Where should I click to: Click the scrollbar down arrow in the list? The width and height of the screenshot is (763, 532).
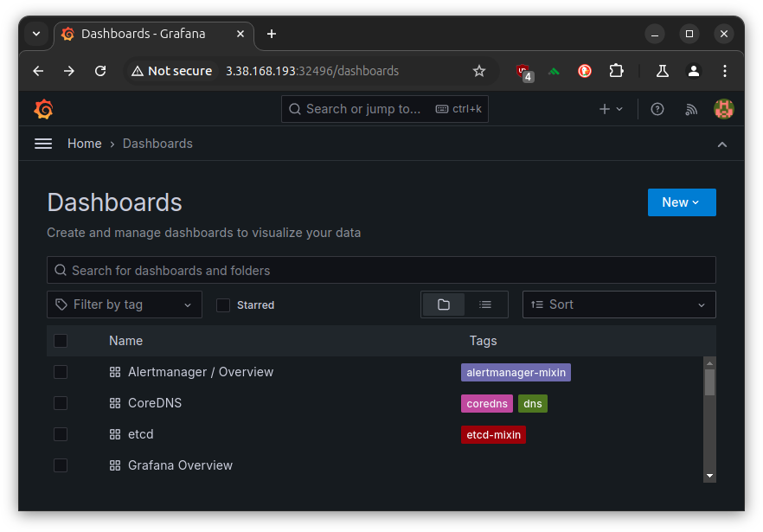pyautogui.click(x=709, y=476)
